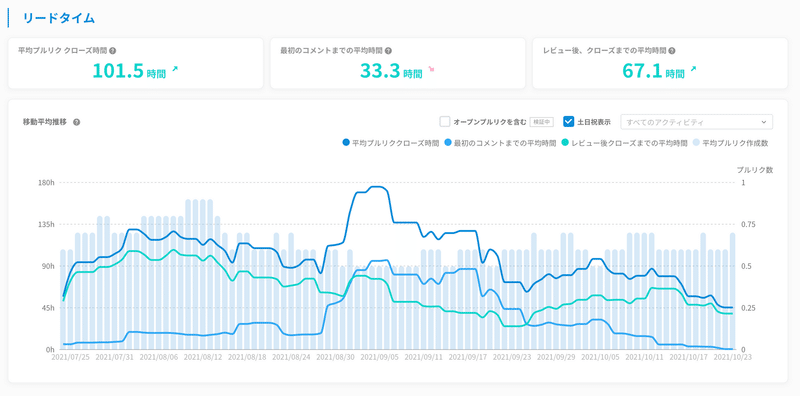Viewport: 800px width, 396px height.
Task: Toggle レビュー後クローズまでの平均時間 legend series
Action: [625, 143]
